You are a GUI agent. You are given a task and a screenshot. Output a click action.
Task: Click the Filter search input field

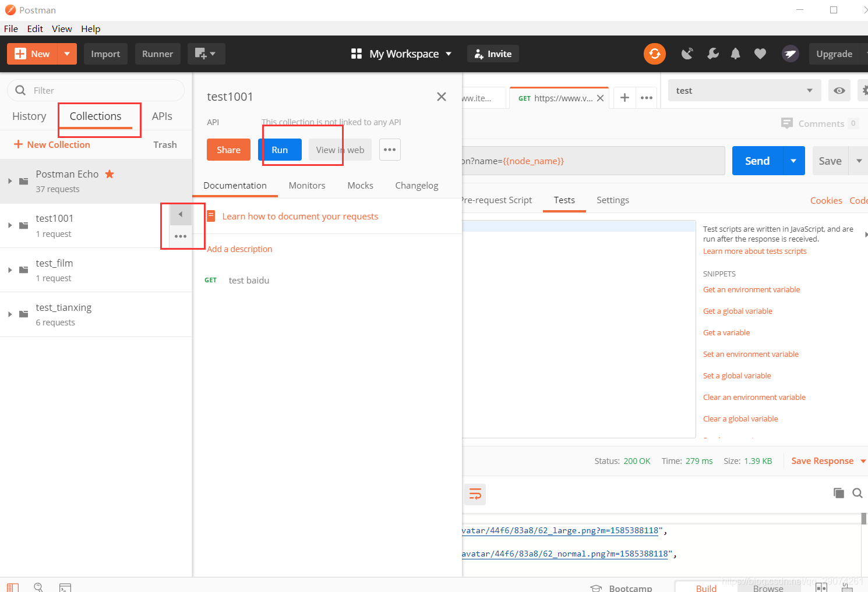click(96, 90)
